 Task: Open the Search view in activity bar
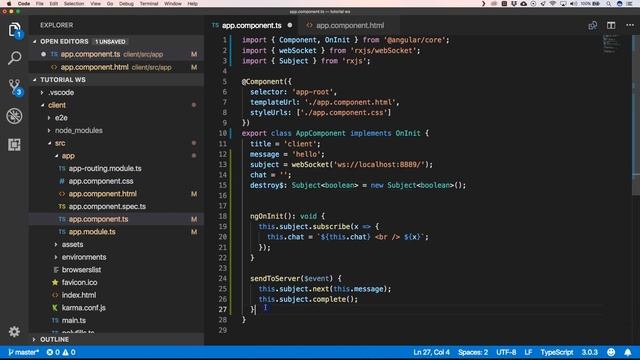point(14,58)
